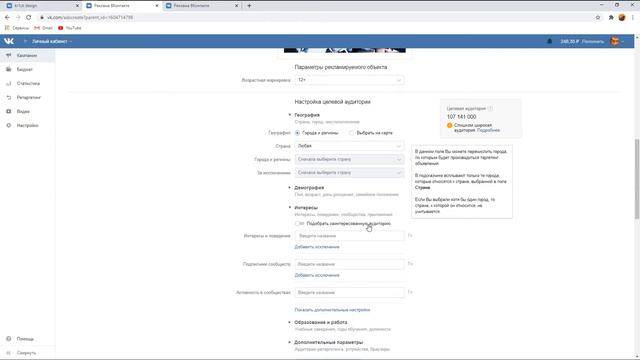
Task: Focus the Подписчики сообществ input field
Action: pyautogui.click(x=349, y=264)
